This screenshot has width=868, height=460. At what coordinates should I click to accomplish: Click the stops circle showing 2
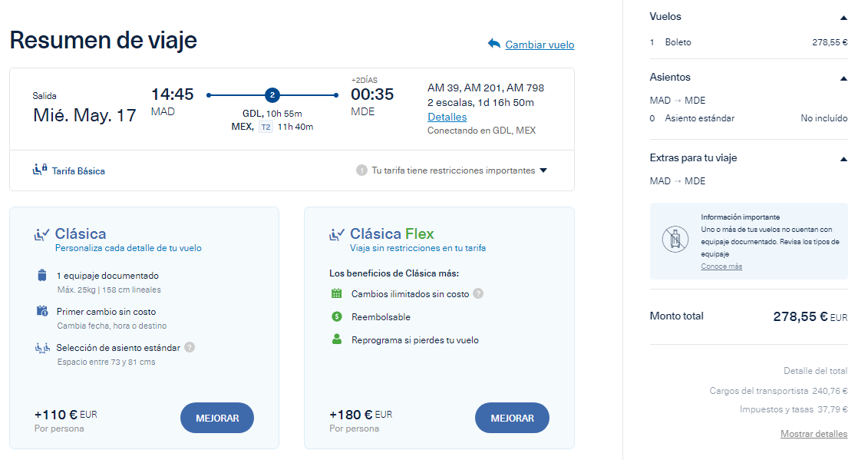point(272,95)
